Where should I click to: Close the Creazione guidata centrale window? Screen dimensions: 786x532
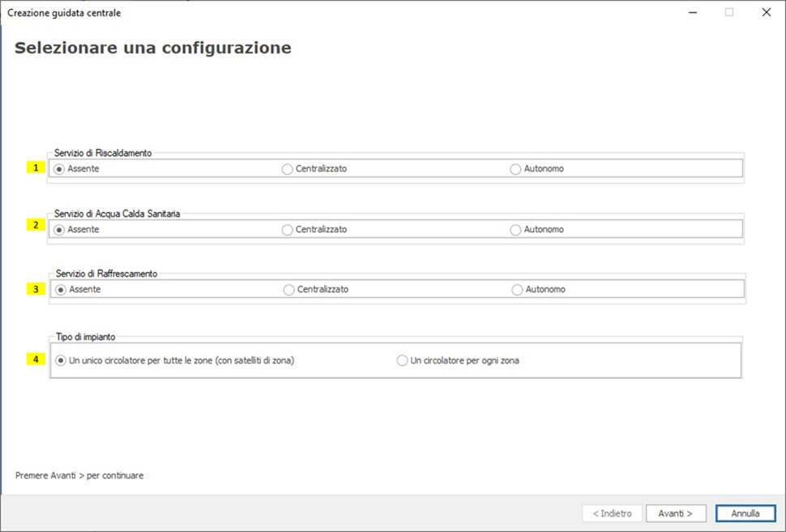766,12
